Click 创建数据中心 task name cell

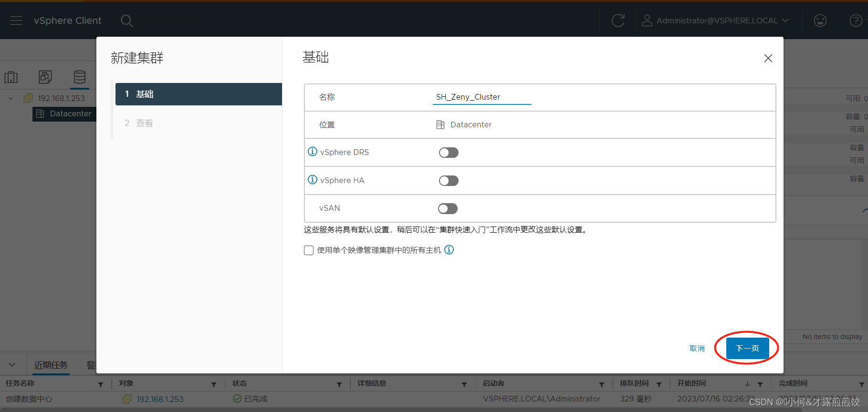point(29,399)
